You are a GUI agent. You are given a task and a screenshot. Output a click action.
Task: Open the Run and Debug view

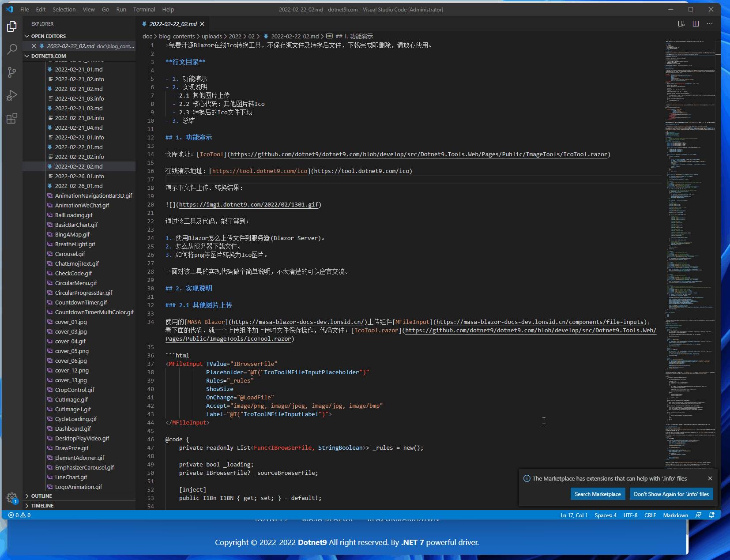tap(12, 95)
